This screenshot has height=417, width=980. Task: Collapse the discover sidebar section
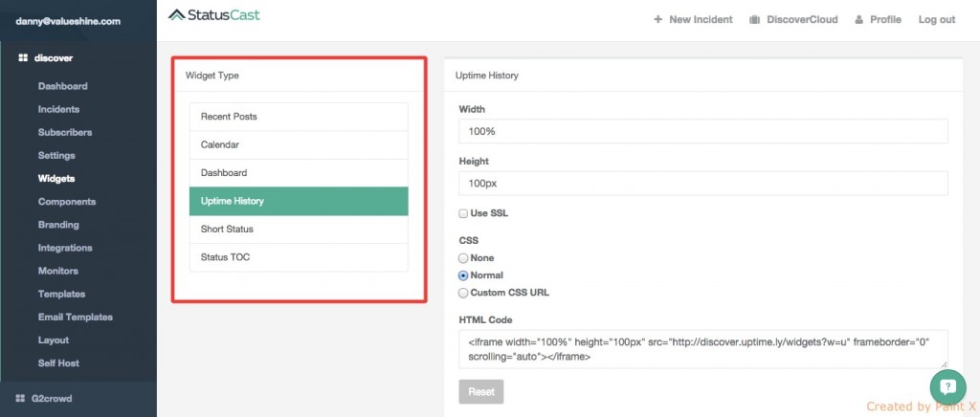[x=54, y=58]
